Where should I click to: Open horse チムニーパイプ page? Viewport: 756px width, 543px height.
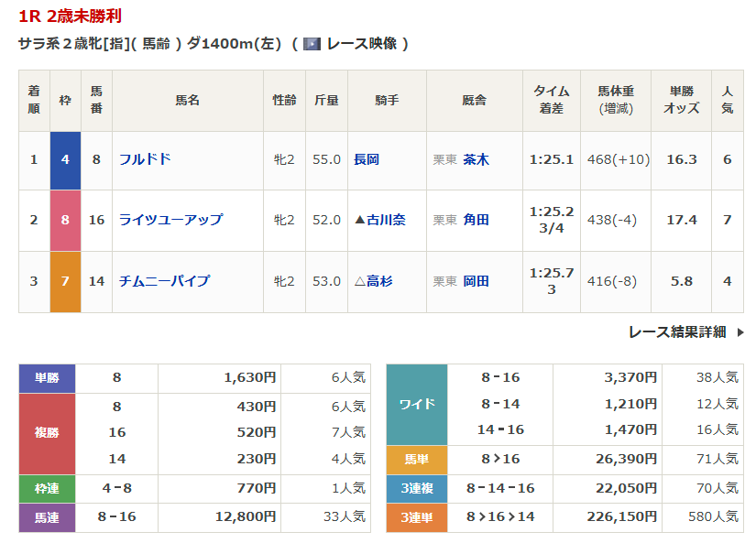coord(164,281)
